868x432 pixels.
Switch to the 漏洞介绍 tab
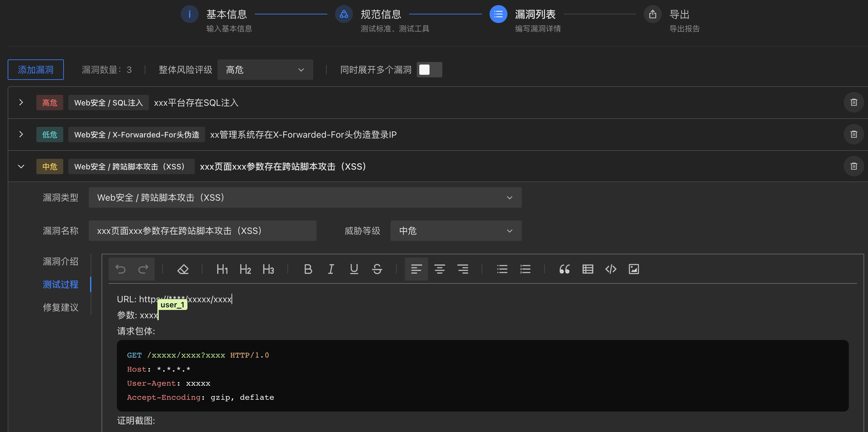(61, 261)
